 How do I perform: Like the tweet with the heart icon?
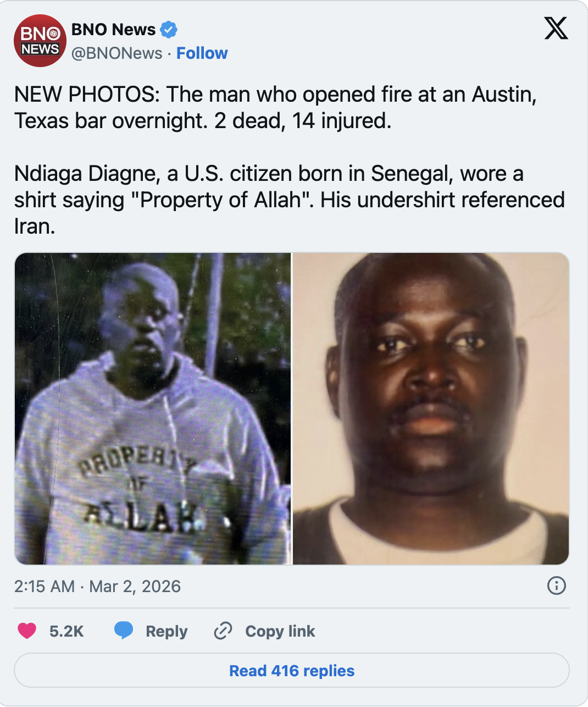[27, 631]
